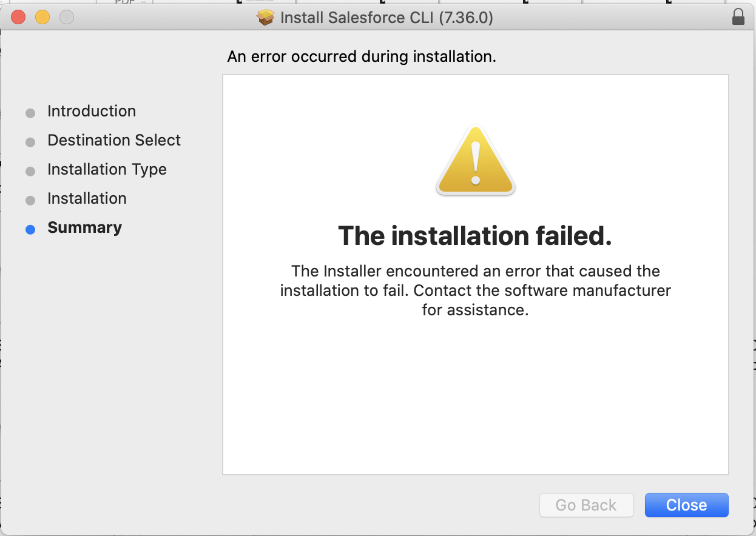Click the gray dot beside Destination Select

coord(30,142)
